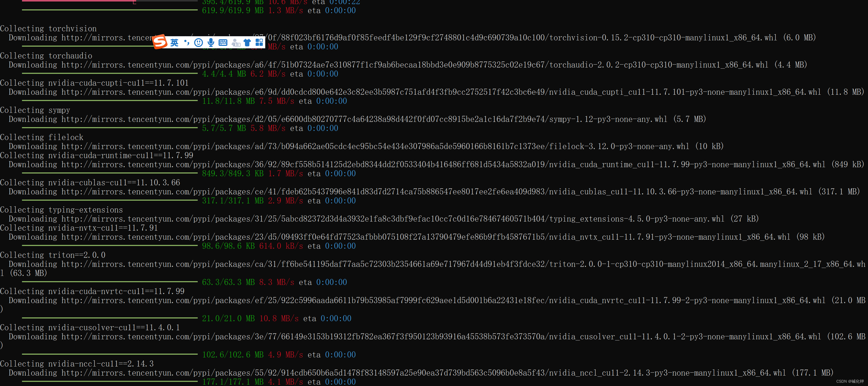
Task: Change input skin via T-shirt icon
Action: coord(247,43)
